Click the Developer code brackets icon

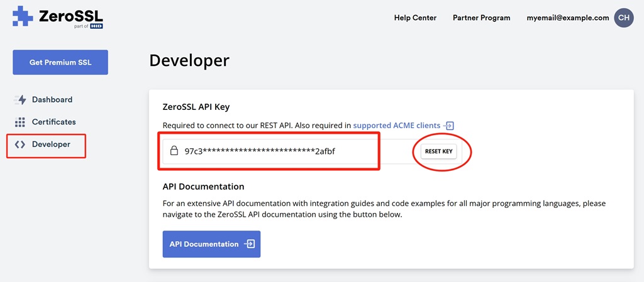point(20,144)
